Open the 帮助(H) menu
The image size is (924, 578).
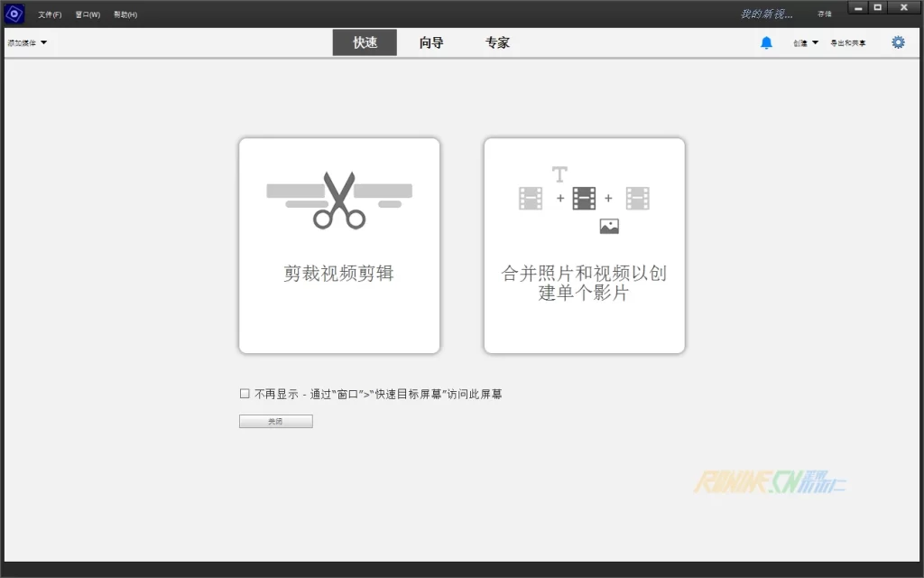click(x=125, y=14)
